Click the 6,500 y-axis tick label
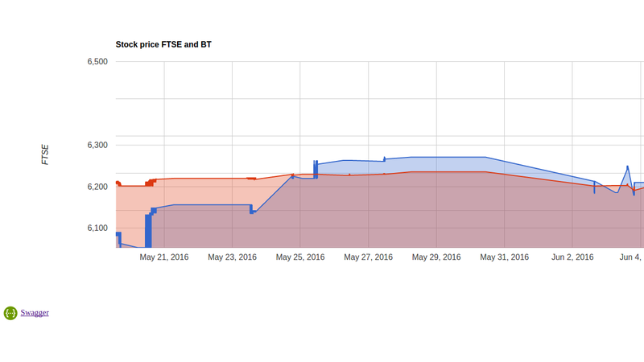Screen dimensions: 644x362 [97, 62]
